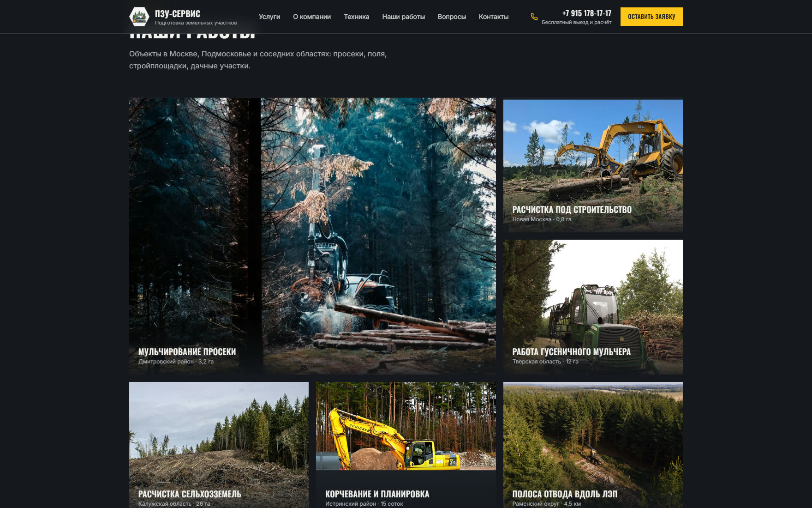
Task: Open the Услуги menu item
Action: (x=269, y=17)
